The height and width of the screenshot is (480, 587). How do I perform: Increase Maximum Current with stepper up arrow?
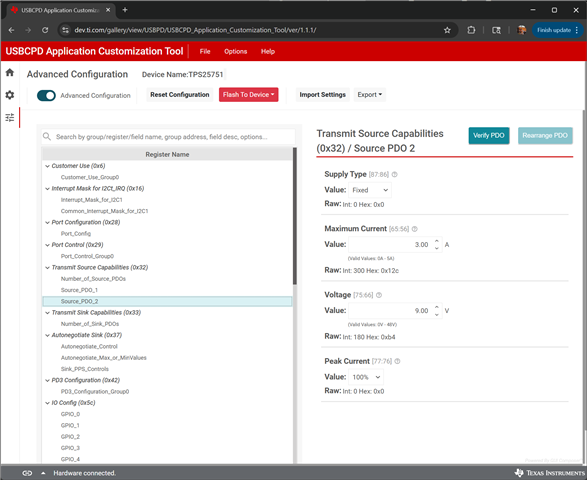[x=437, y=241]
